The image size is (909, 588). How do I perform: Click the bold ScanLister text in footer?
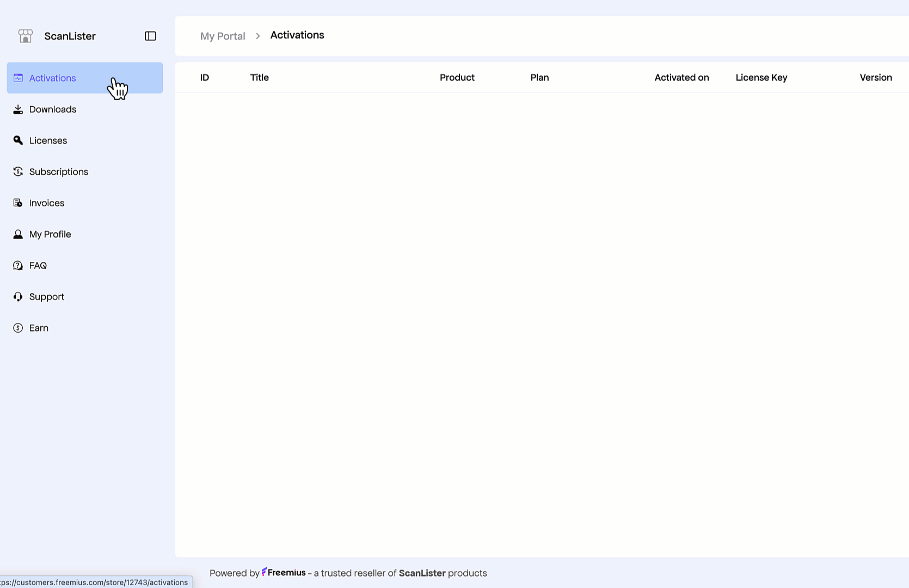coord(422,573)
